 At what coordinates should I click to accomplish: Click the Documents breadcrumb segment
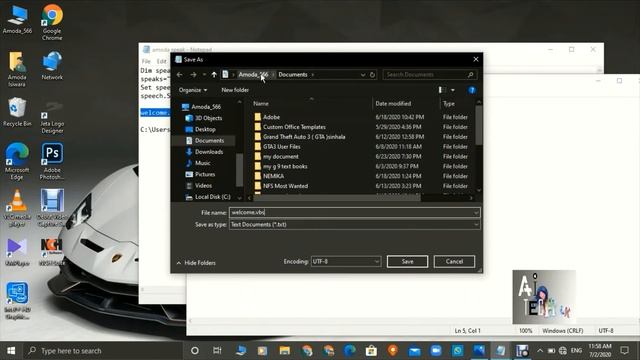click(x=293, y=75)
